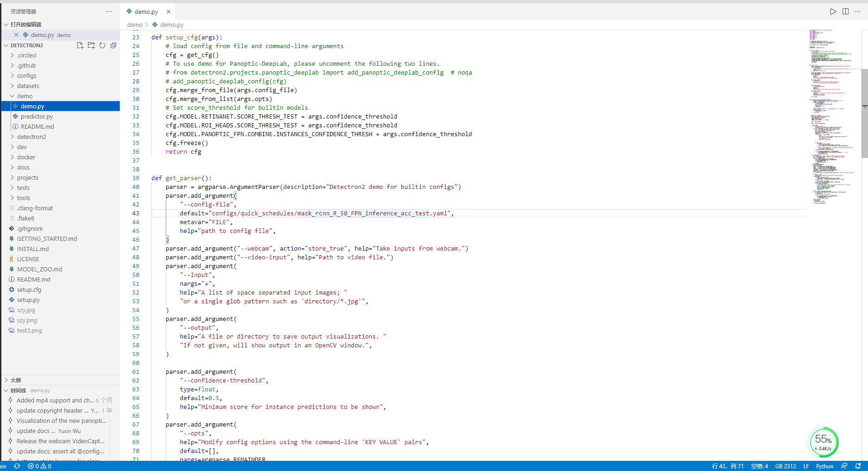Open setup.cfg file

coord(29,289)
